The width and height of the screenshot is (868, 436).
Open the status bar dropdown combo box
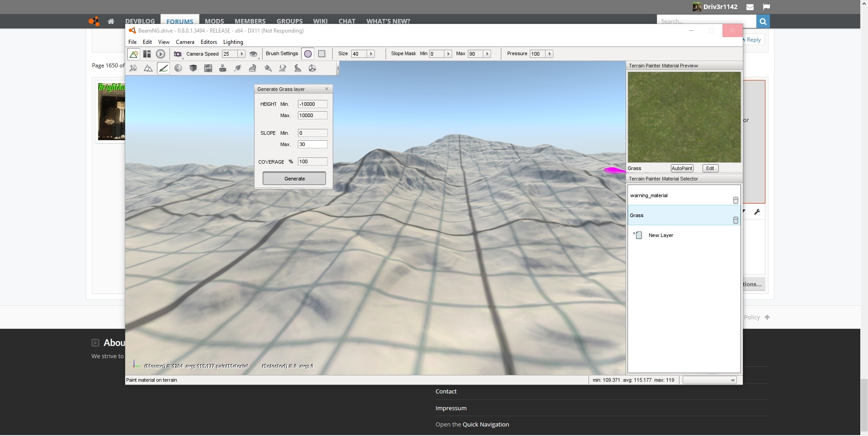[x=710, y=380]
